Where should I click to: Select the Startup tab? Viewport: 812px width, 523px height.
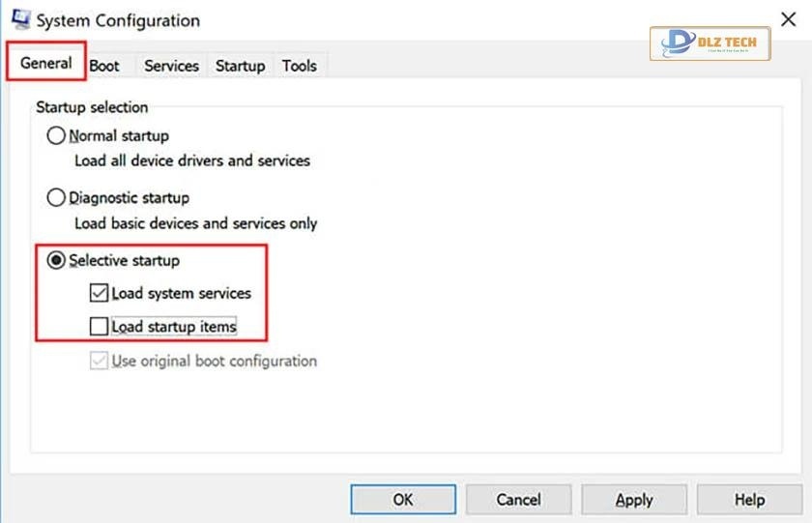coord(240,66)
